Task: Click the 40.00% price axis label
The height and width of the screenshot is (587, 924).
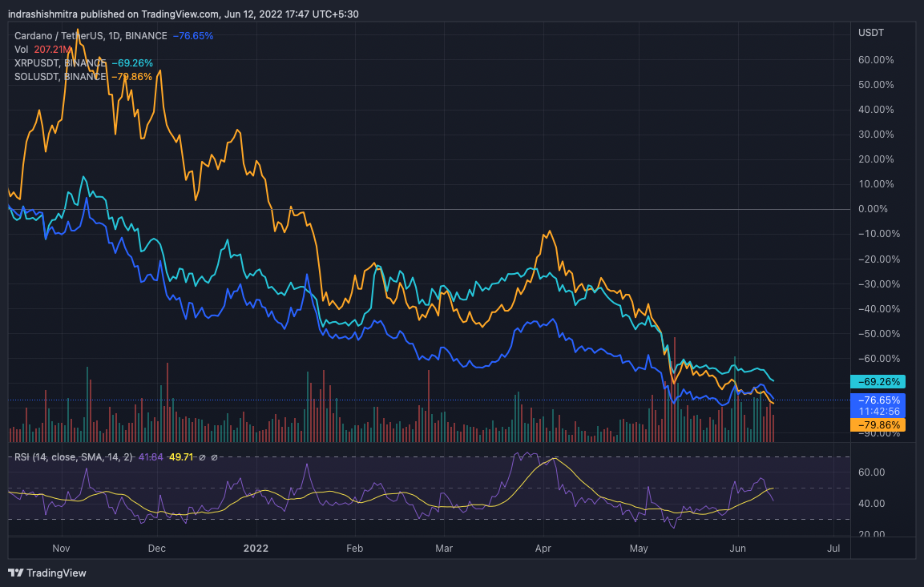Action: 876,110
